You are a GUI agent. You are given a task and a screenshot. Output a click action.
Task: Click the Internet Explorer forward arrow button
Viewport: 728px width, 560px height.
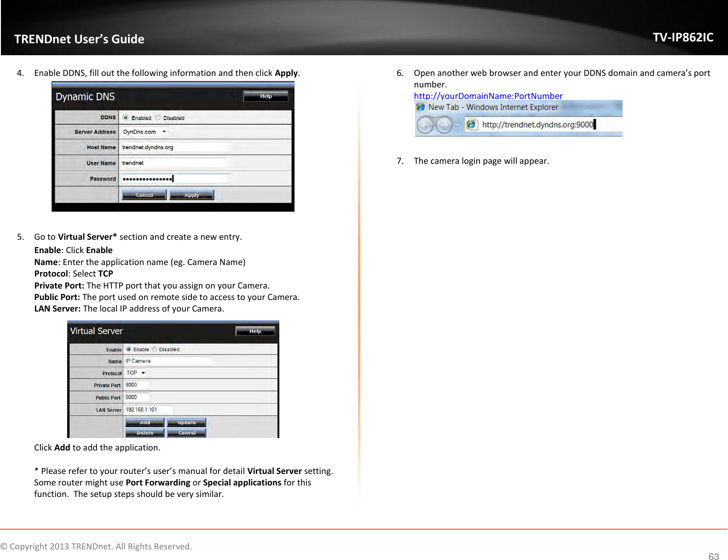point(444,125)
